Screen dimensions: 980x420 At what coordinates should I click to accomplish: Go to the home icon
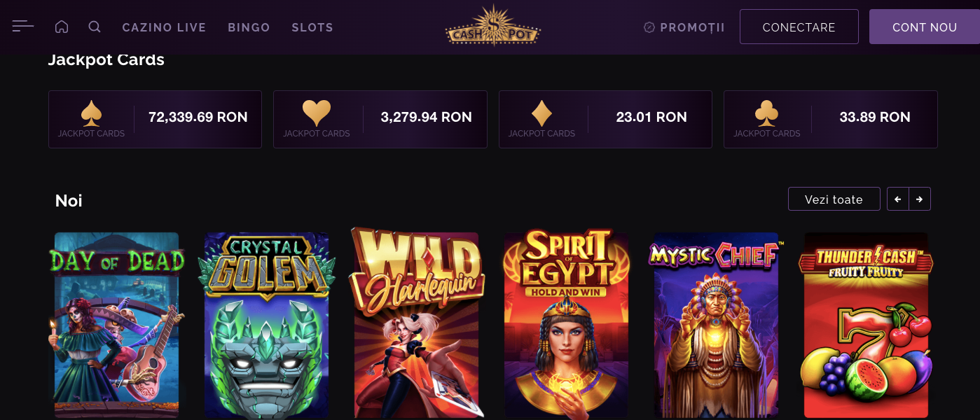coord(62,27)
